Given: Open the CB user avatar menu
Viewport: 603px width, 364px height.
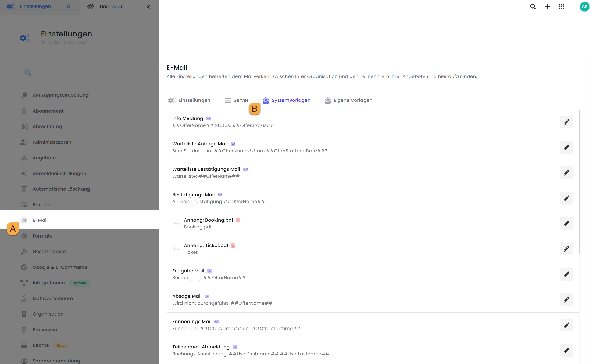Looking at the screenshot, I should (584, 7).
